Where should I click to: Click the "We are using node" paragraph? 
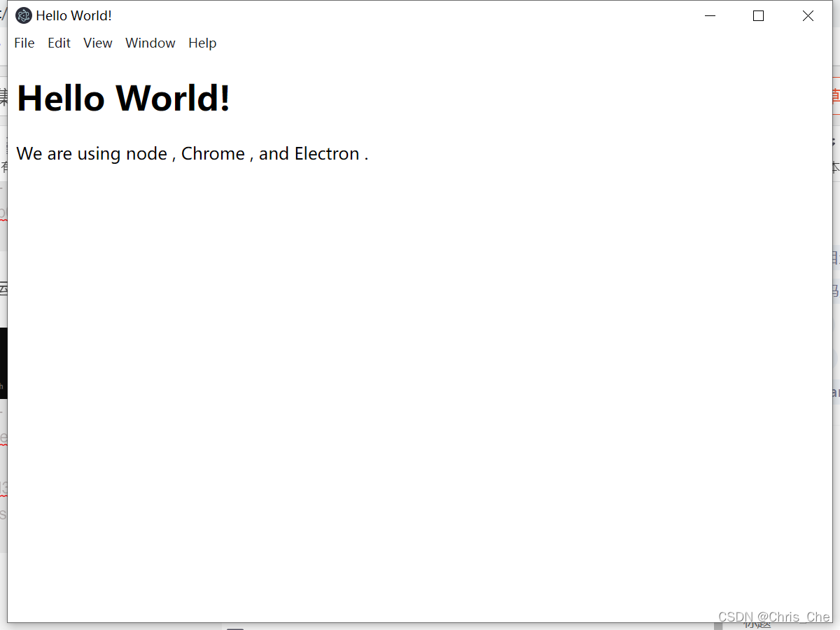click(192, 153)
